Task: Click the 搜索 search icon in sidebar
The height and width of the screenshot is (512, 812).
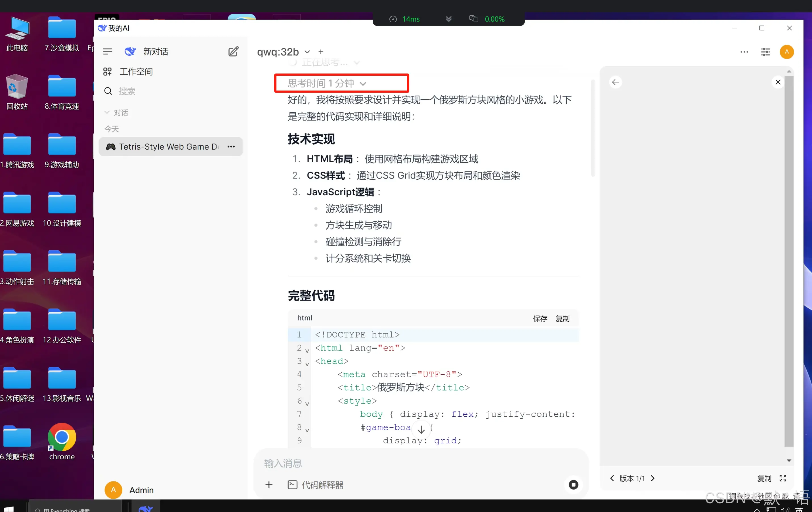Action: coord(108,91)
